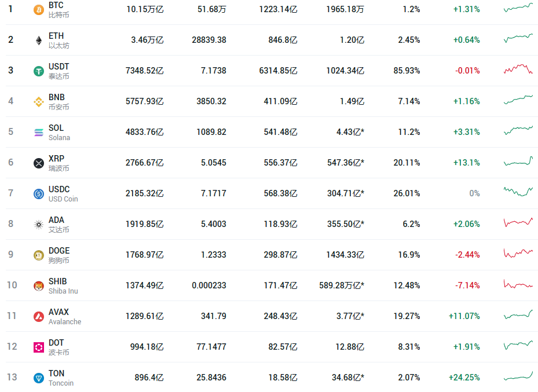Click the SOL Solana striped icon

point(39,133)
